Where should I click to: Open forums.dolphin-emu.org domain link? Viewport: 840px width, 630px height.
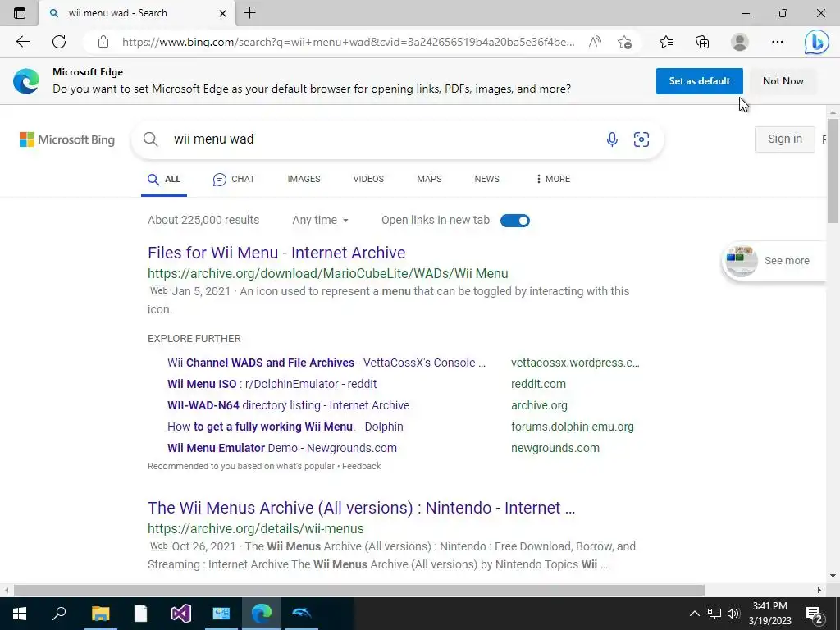point(572,427)
